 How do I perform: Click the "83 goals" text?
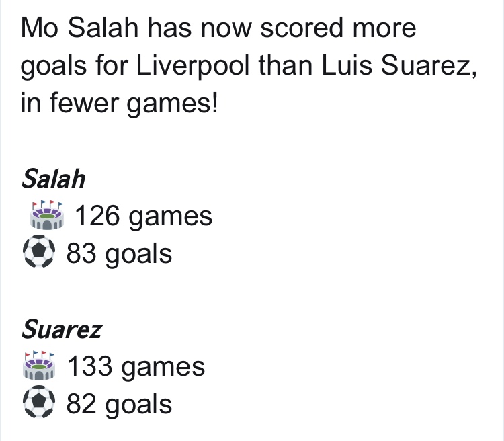(118, 254)
